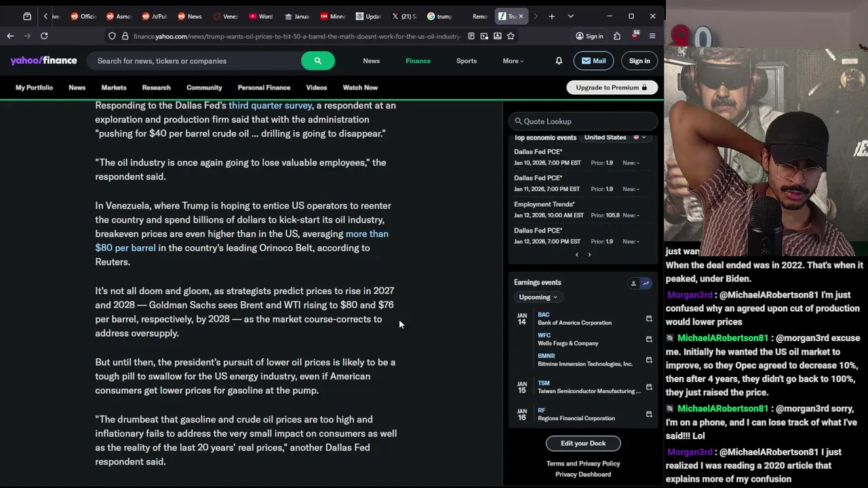Click the Firefox View icon

pos(27,16)
